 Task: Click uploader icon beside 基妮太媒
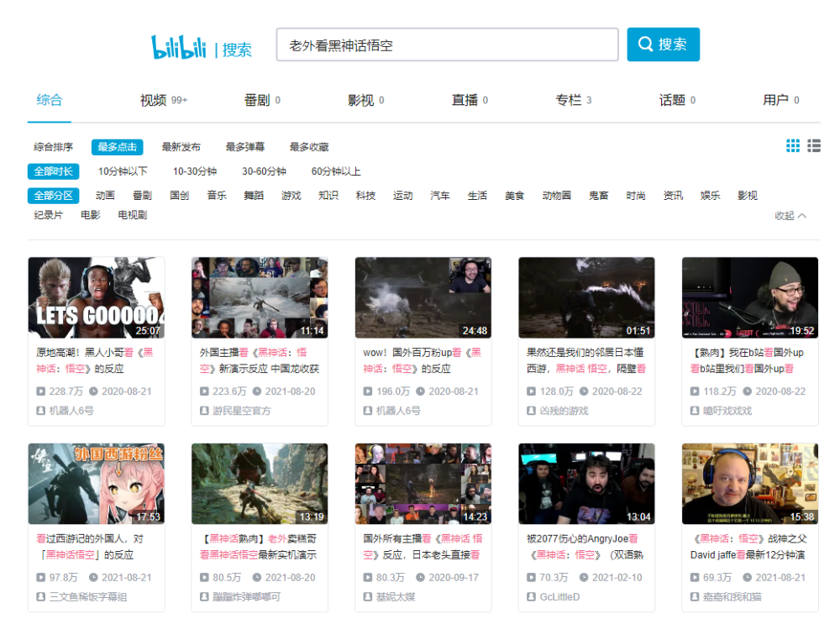pyautogui.click(x=368, y=596)
